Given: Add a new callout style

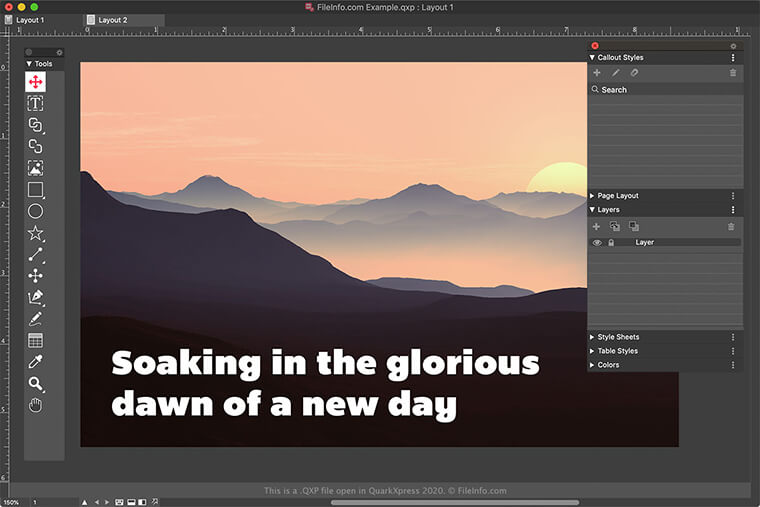Looking at the screenshot, I should pos(597,73).
